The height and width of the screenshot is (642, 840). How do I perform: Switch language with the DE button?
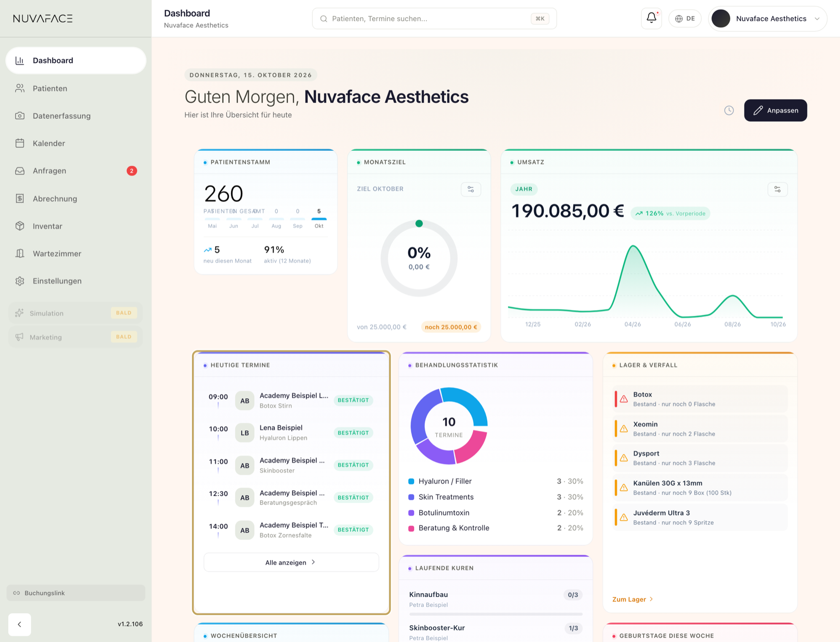pos(685,18)
